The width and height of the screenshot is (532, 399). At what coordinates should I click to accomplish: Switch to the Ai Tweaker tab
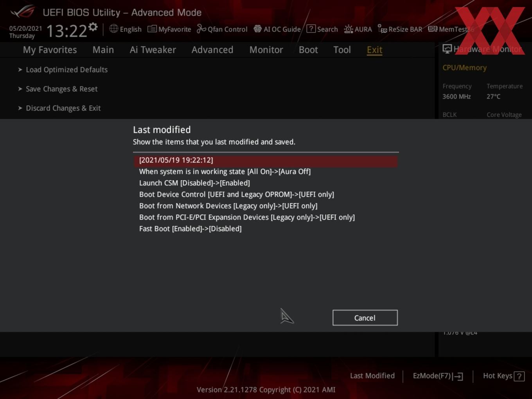(x=153, y=50)
